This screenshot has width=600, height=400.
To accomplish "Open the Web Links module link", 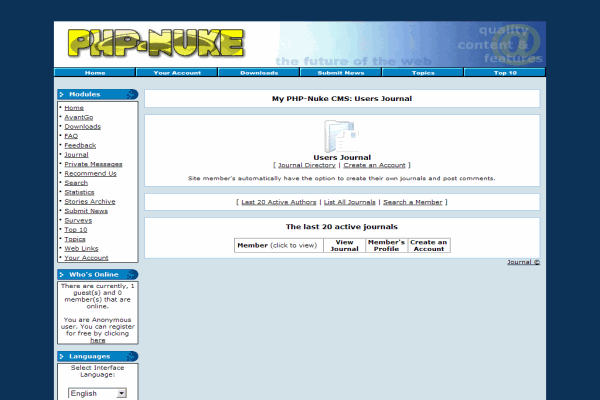I will pos(81,248).
